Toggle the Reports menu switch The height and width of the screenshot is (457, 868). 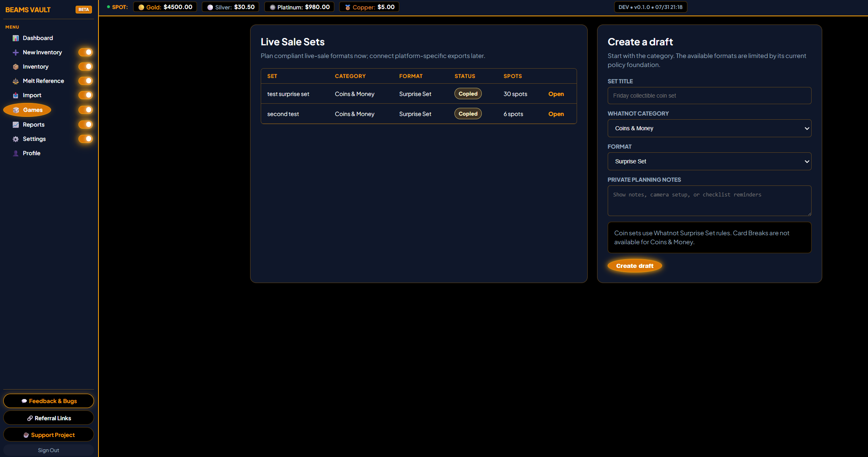tap(86, 125)
